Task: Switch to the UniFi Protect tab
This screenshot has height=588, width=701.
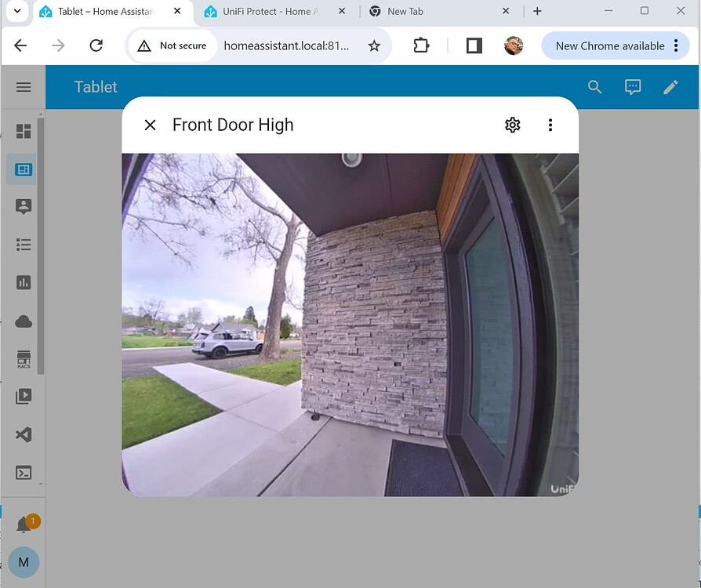Action: (259, 11)
